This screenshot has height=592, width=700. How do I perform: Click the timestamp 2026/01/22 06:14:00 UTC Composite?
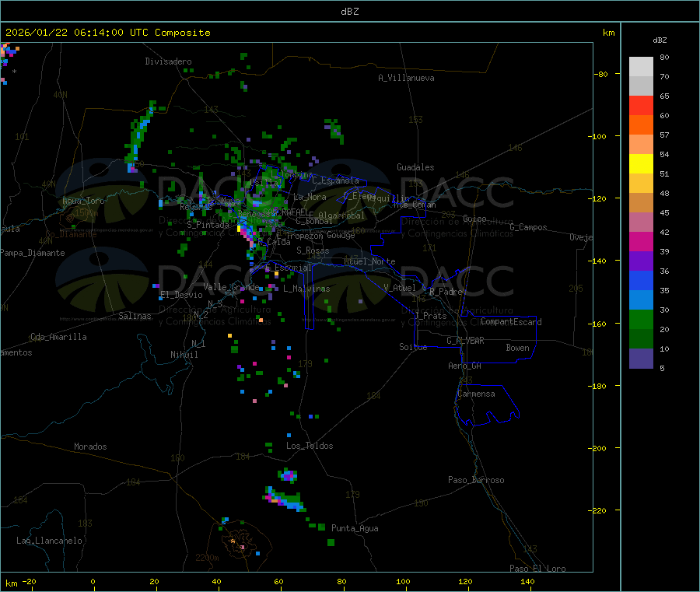pos(107,33)
